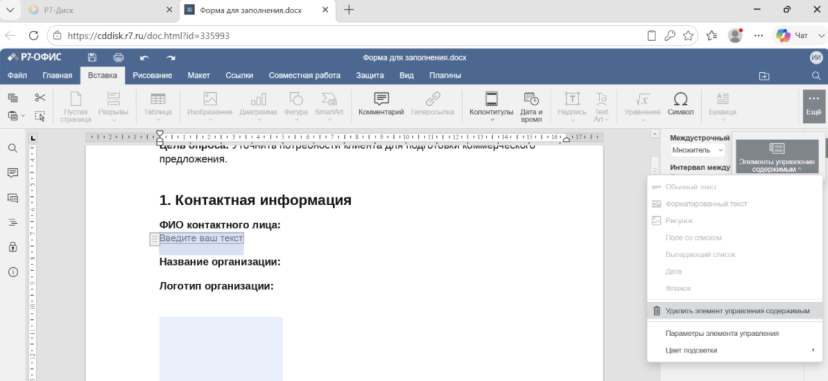
Task: Expand the Цвет подсветки submenu
Action: click(x=735, y=350)
